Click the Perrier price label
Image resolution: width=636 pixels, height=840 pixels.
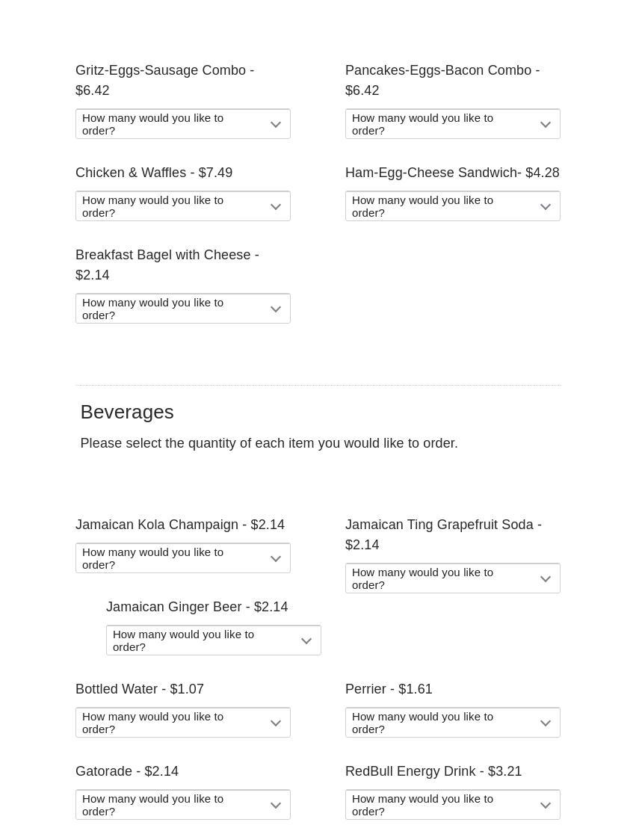coord(389,689)
